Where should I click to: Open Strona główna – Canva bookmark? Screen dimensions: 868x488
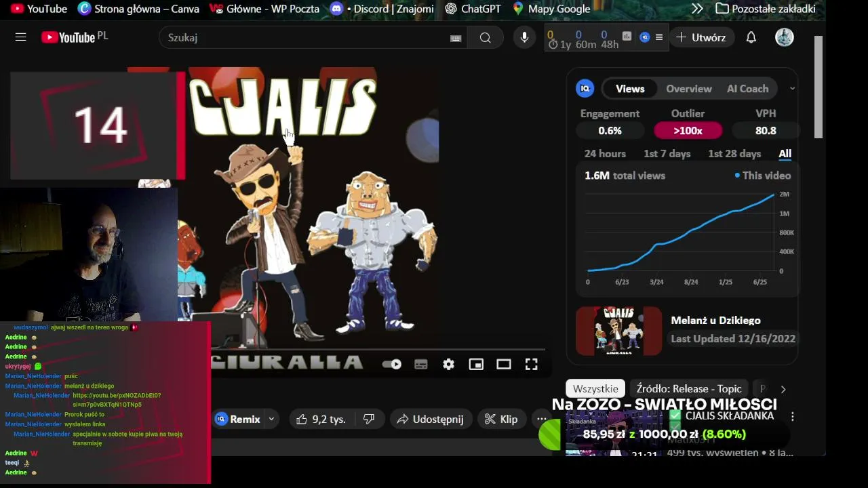138,9
